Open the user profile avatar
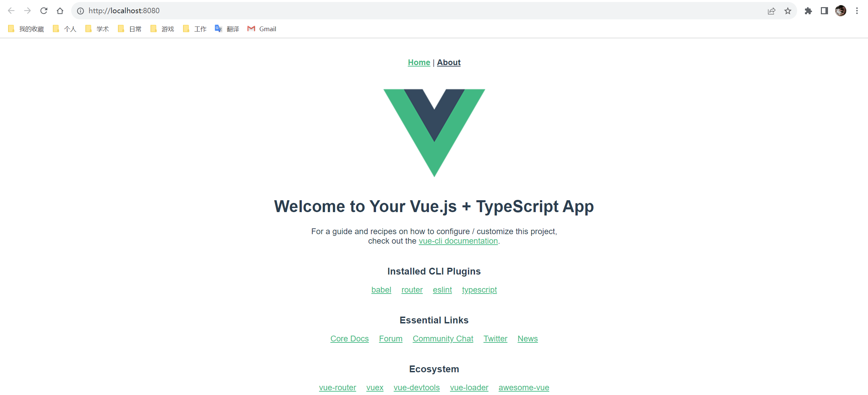Viewport: 868px width, 395px height. pos(841,11)
